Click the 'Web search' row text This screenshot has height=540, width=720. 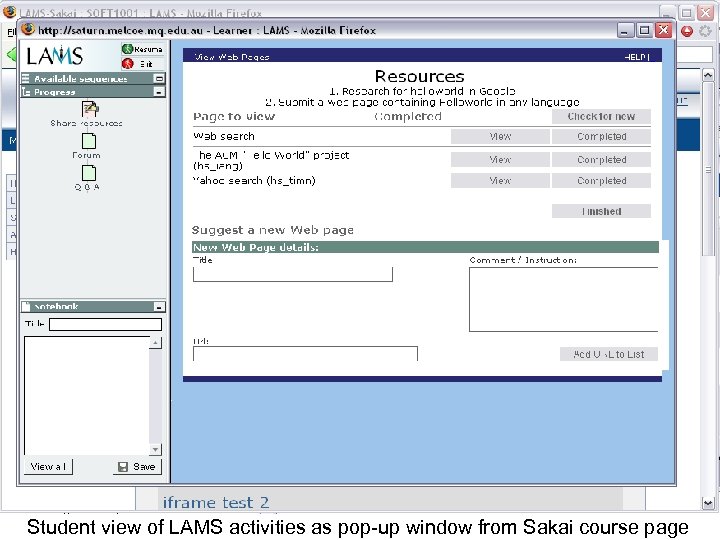coord(224,136)
